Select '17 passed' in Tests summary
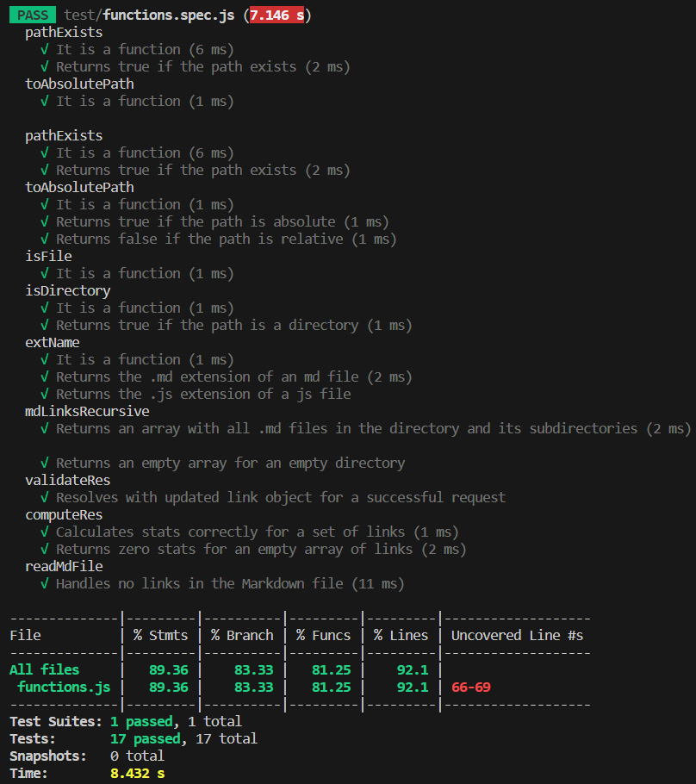 146,739
